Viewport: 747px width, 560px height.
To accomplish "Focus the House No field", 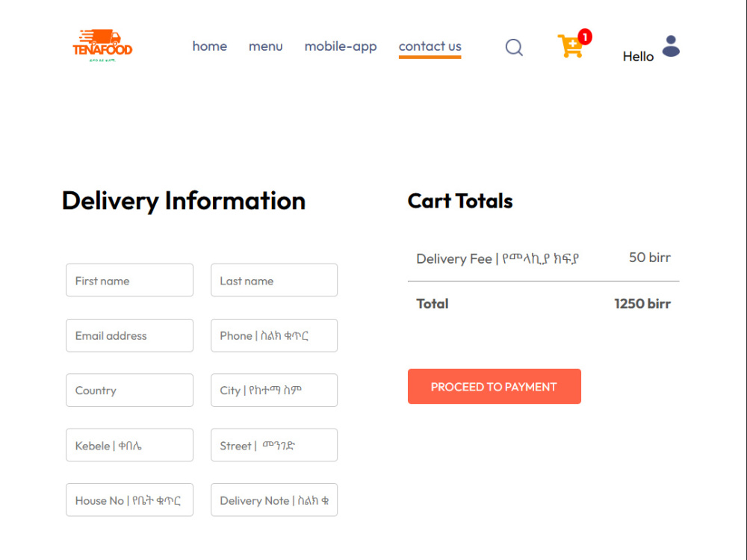I will (129, 500).
